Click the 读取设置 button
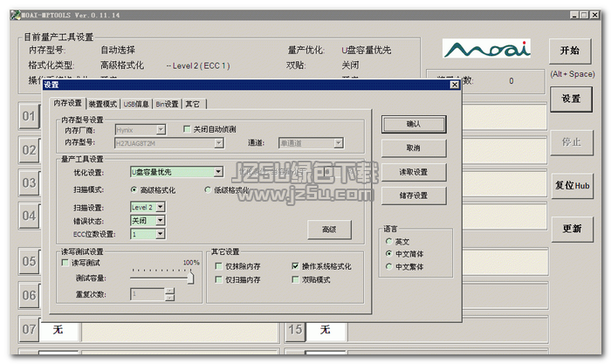The image size is (611, 364). (414, 172)
